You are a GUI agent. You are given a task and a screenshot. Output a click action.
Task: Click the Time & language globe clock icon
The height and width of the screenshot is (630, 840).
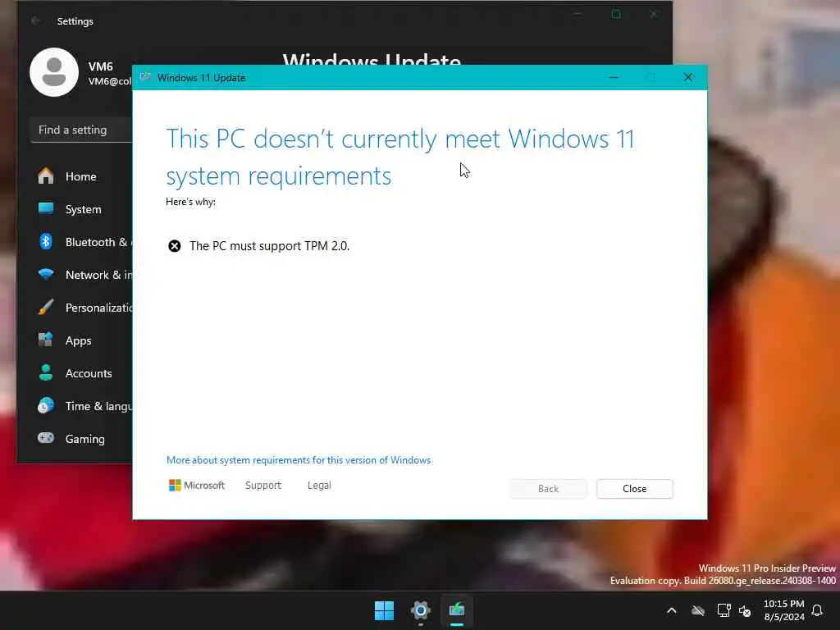(x=46, y=405)
